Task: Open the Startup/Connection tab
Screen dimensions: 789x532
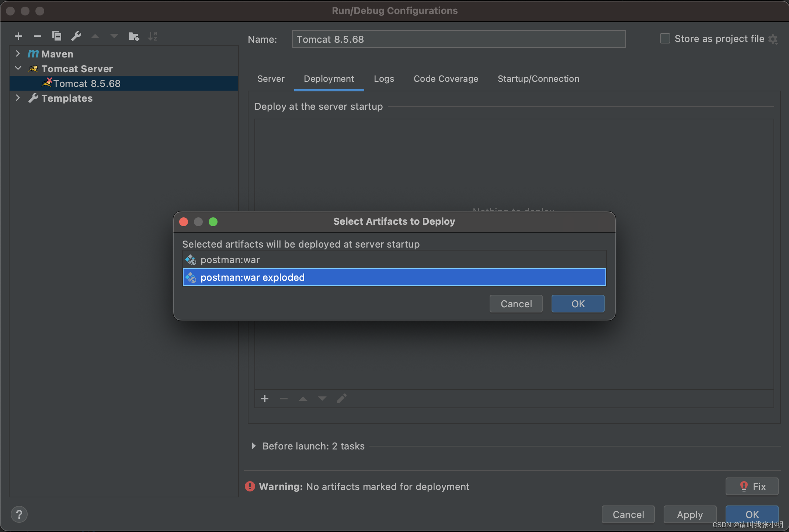Action: [x=538, y=79]
